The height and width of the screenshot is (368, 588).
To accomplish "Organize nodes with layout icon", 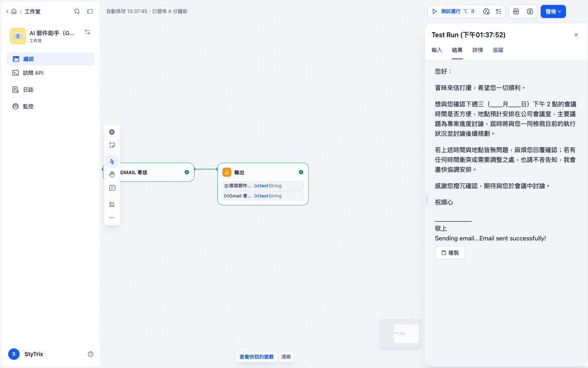I will pyautogui.click(x=112, y=204).
